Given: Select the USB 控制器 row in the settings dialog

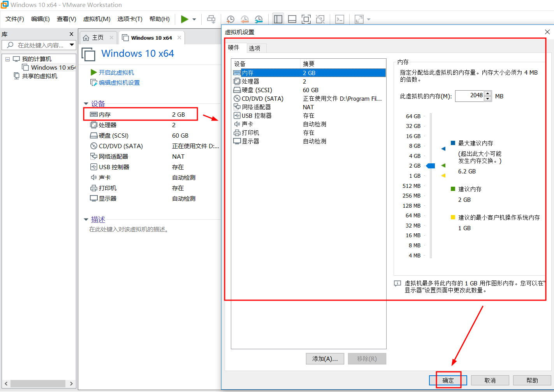Looking at the screenshot, I should point(309,115).
